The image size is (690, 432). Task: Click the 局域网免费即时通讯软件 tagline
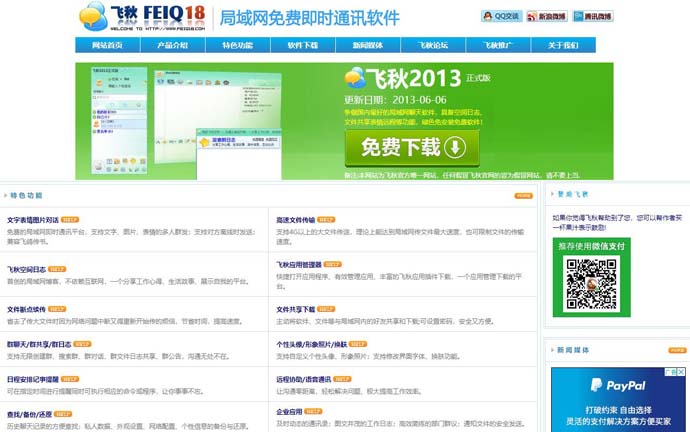[x=309, y=18]
